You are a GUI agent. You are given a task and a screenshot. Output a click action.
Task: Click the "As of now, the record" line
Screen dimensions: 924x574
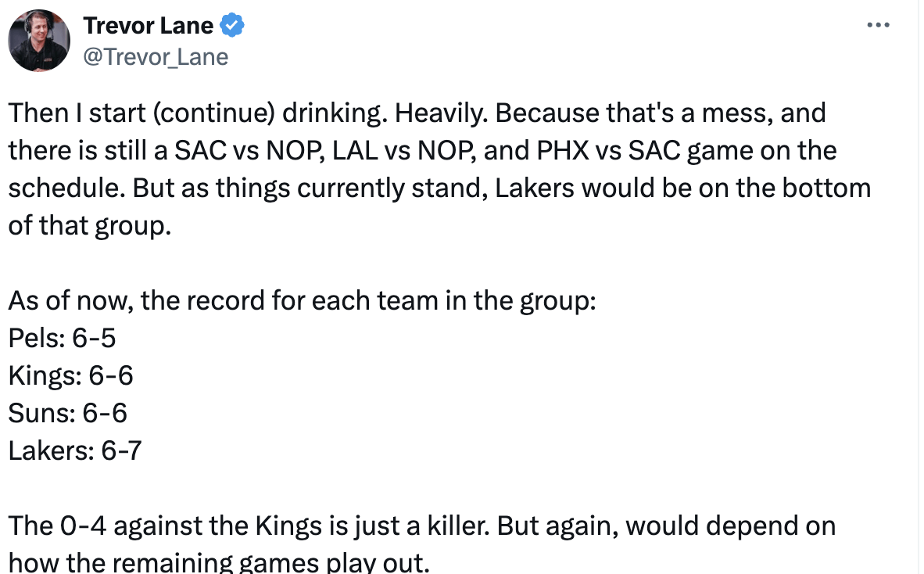[x=302, y=301]
